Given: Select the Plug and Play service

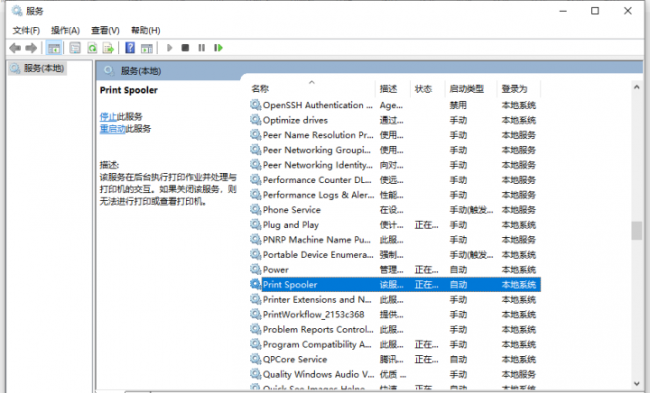Looking at the screenshot, I should (x=395, y=225).
